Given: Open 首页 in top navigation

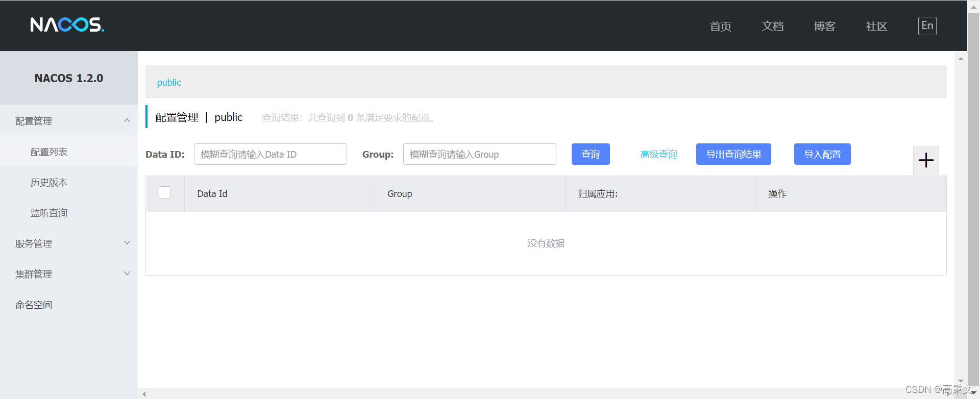Looking at the screenshot, I should coord(721,26).
